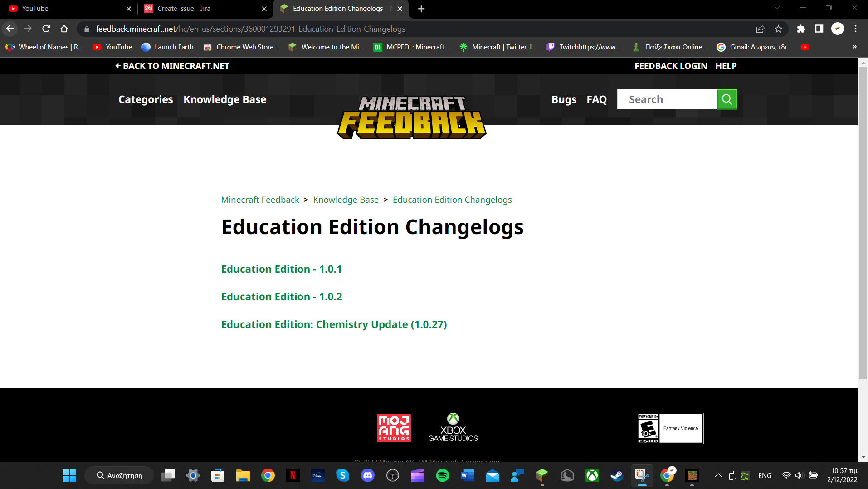Click the green search magnifier button

(727, 99)
